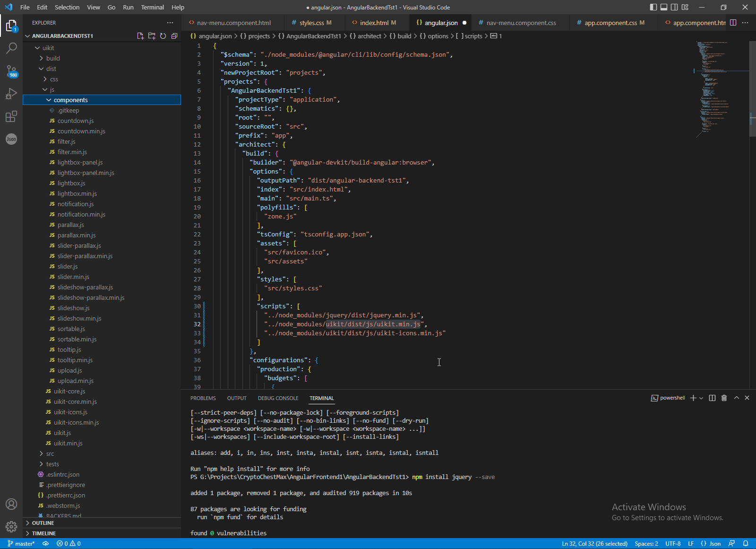
Task: Open the new terminal launch profile dropdown
Action: point(701,398)
